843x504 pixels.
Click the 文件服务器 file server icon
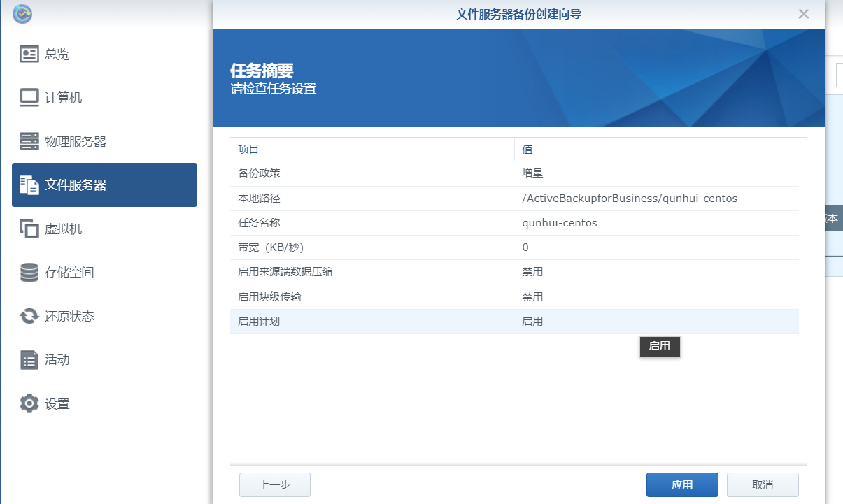29,185
